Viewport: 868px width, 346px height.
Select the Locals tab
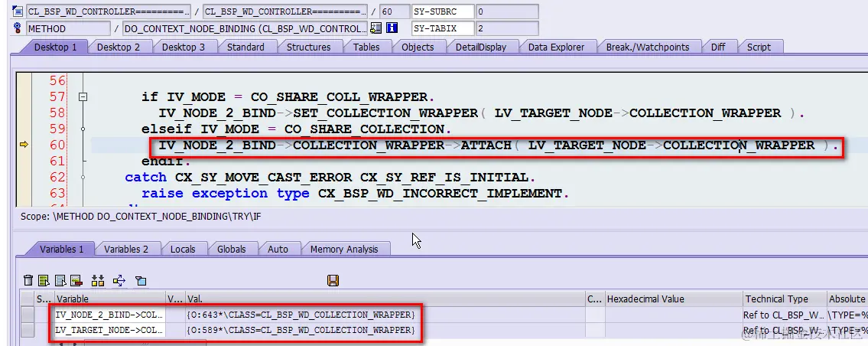coord(183,249)
